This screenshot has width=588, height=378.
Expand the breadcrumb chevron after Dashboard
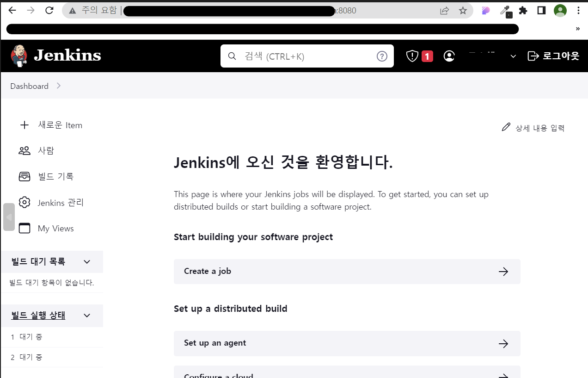coord(58,86)
